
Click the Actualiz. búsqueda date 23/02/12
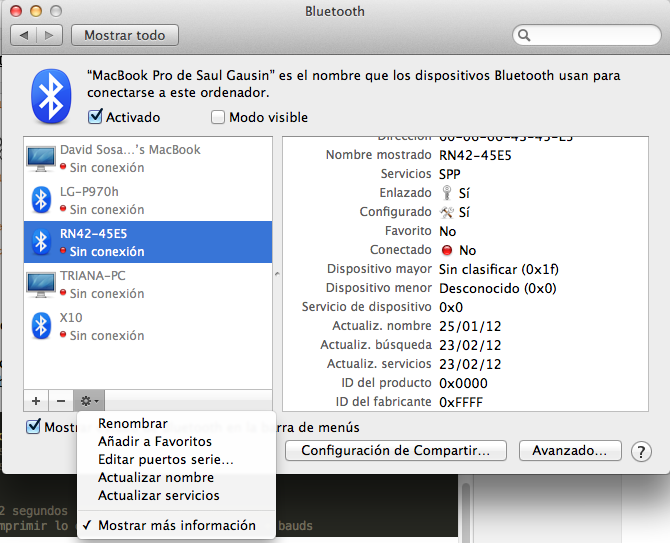coord(470,345)
